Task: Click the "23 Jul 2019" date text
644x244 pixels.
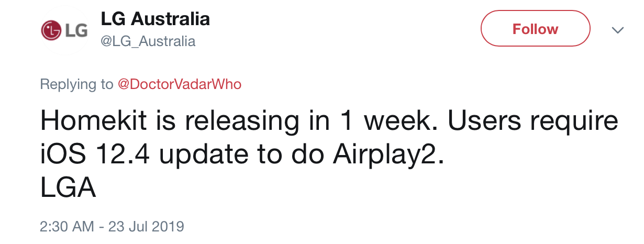Action: [x=147, y=227]
